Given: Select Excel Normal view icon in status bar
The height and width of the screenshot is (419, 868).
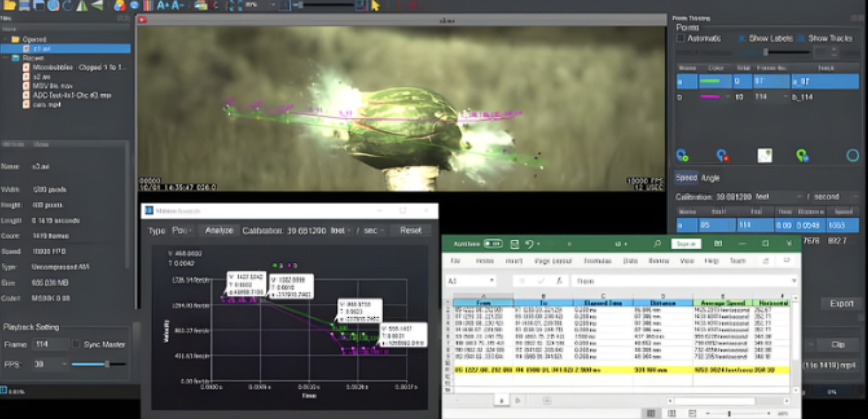Looking at the screenshot, I should (x=651, y=413).
